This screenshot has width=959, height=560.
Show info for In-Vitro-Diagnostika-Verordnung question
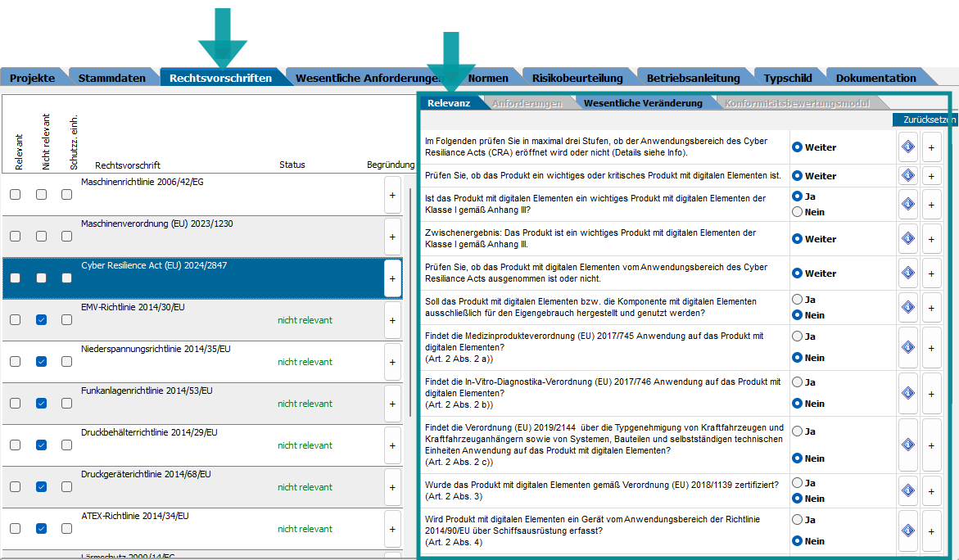[907, 393]
